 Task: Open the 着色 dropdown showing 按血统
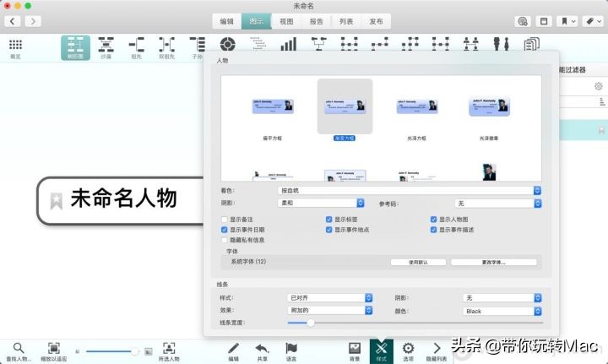click(x=410, y=190)
